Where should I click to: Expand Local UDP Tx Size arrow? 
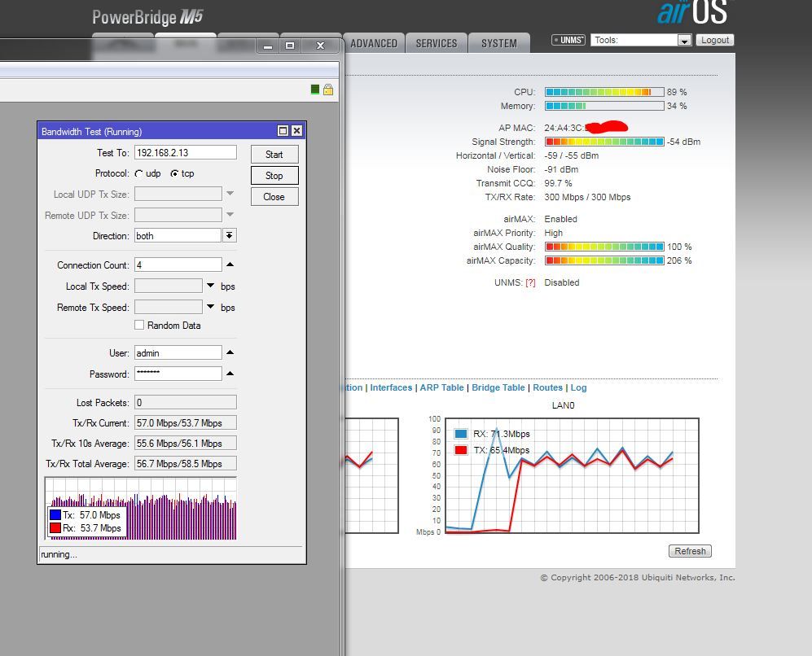230,194
